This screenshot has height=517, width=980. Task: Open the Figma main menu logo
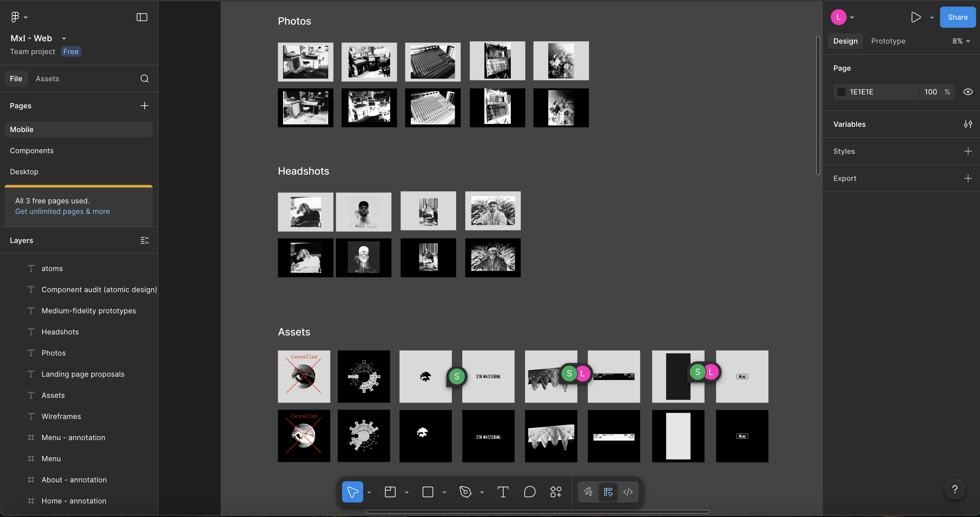15,17
